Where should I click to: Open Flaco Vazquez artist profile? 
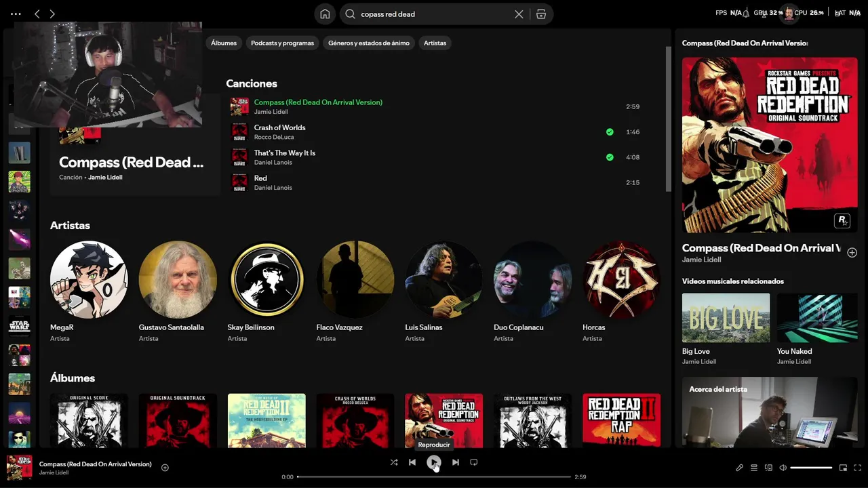(x=355, y=290)
